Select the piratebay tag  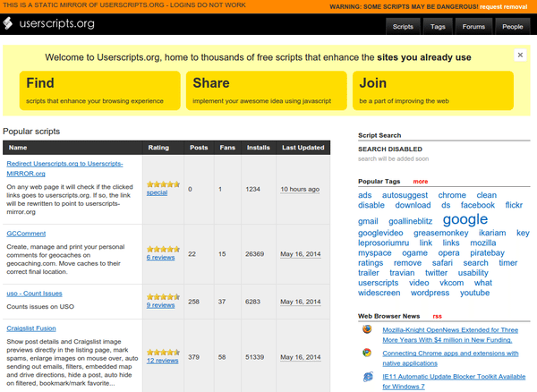[x=487, y=253]
